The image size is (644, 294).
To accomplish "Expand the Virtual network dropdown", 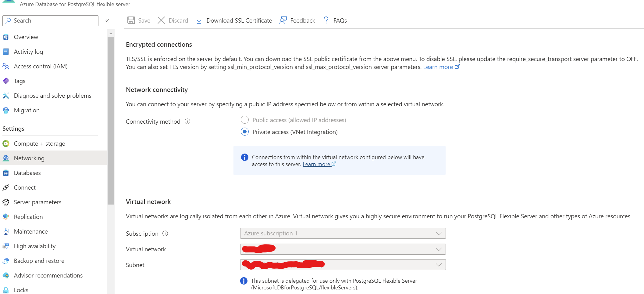I will pos(439,249).
